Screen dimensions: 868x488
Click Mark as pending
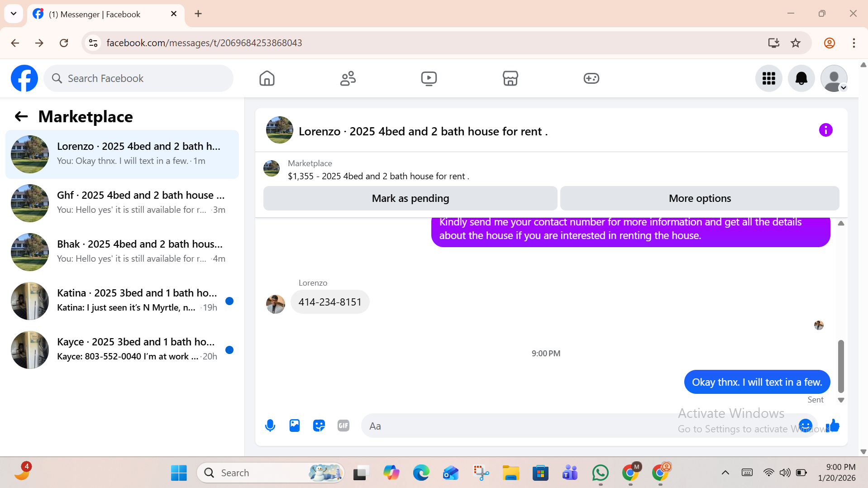(410, 198)
